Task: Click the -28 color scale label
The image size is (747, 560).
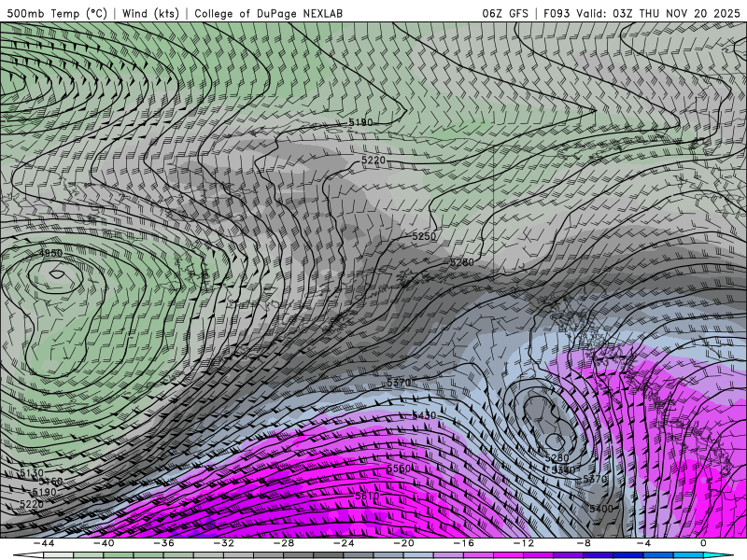Action: (284, 543)
